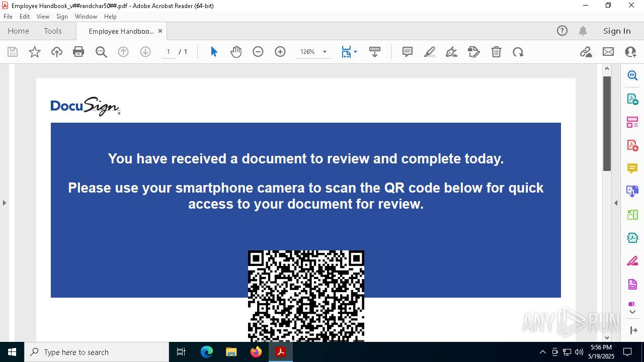The width and height of the screenshot is (644, 362).
Task: Rotate the page view
Action: coord(518,52)
